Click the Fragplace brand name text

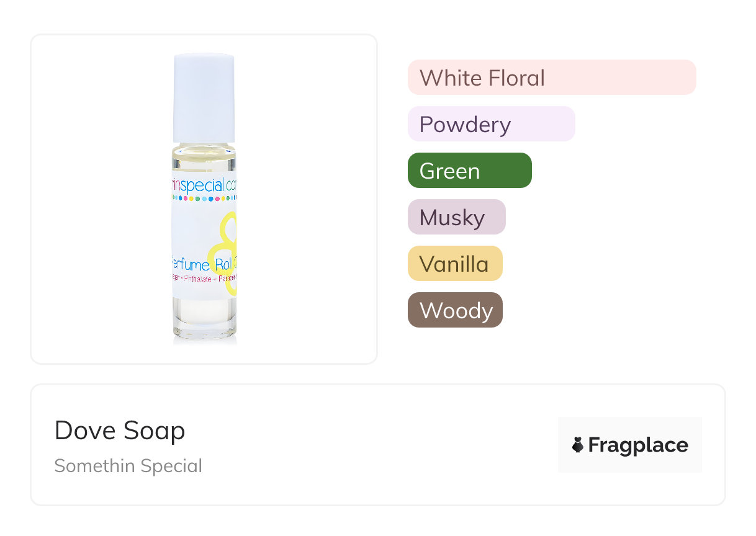638,445
